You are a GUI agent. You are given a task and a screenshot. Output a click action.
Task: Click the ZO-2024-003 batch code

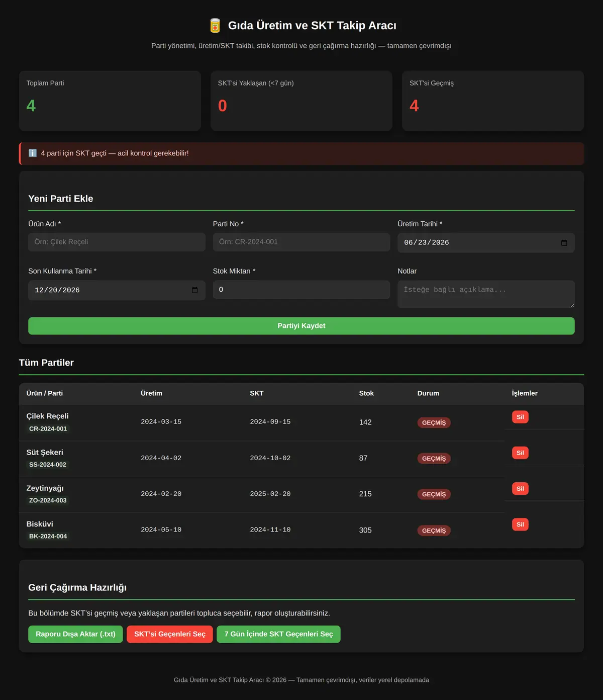point(48,500)
